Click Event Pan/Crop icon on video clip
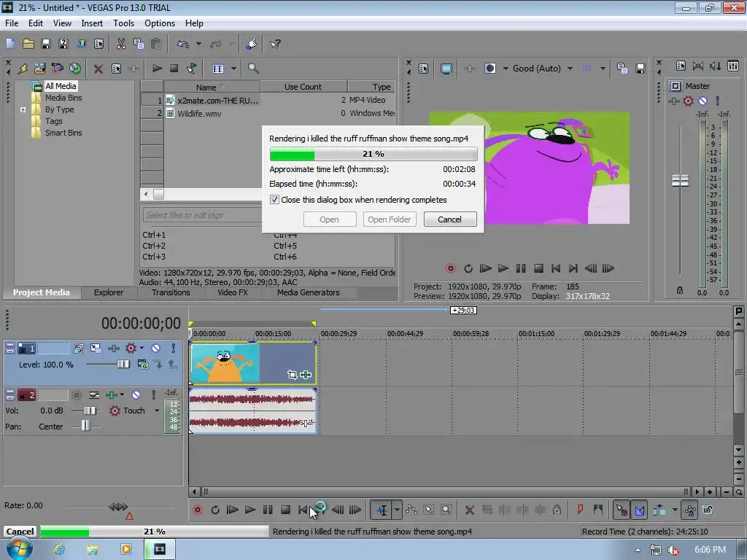Image resolution: width=747 pixels, height=560 pixels. point(292,375)
